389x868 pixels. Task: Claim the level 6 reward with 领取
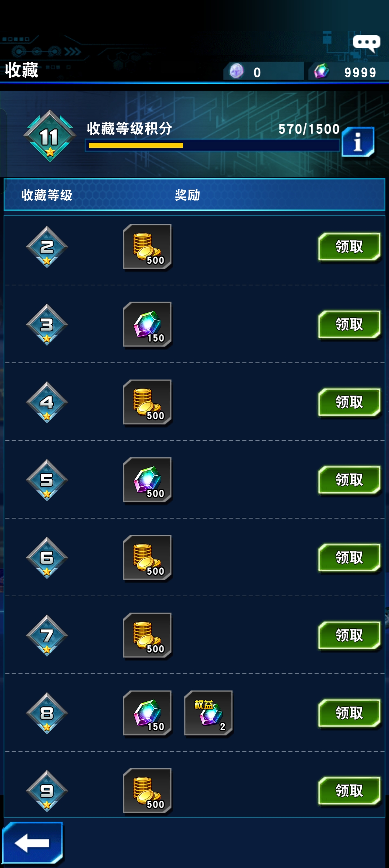pos(349,558)
